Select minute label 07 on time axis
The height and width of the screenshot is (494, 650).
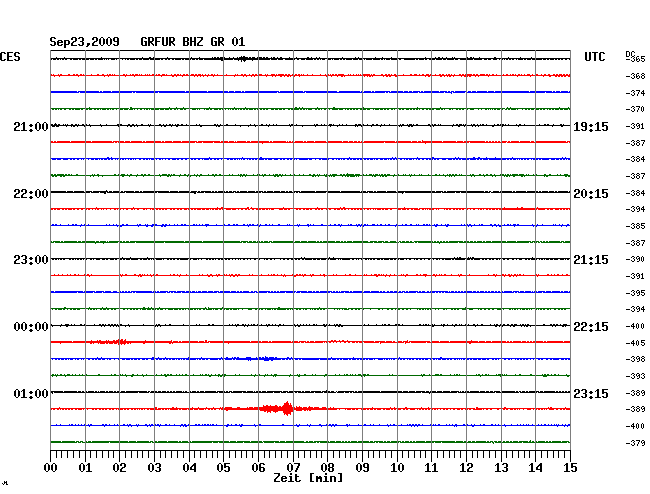tap(293, 468)
